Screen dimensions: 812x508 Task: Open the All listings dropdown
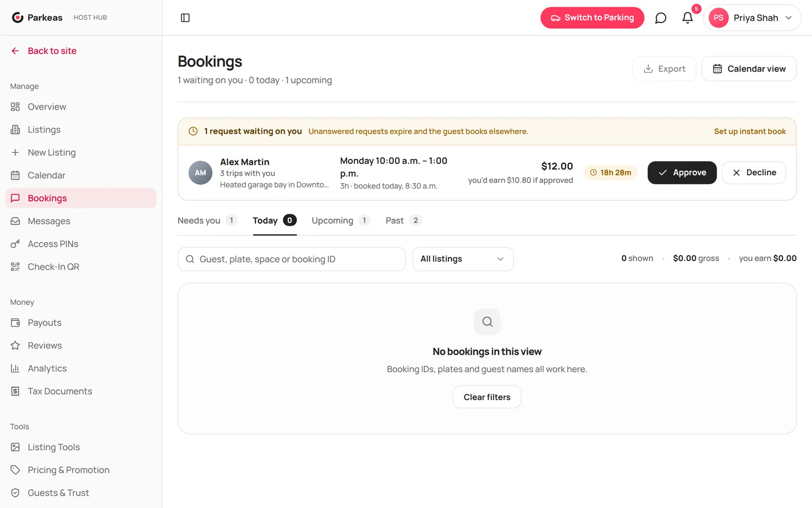click(463, 259)
